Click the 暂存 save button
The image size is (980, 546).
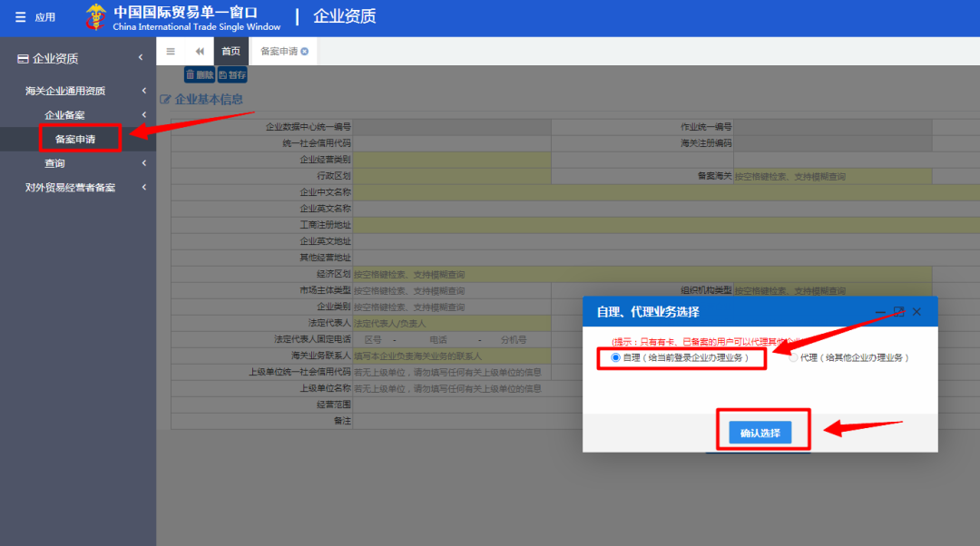[x=232, y=75]
